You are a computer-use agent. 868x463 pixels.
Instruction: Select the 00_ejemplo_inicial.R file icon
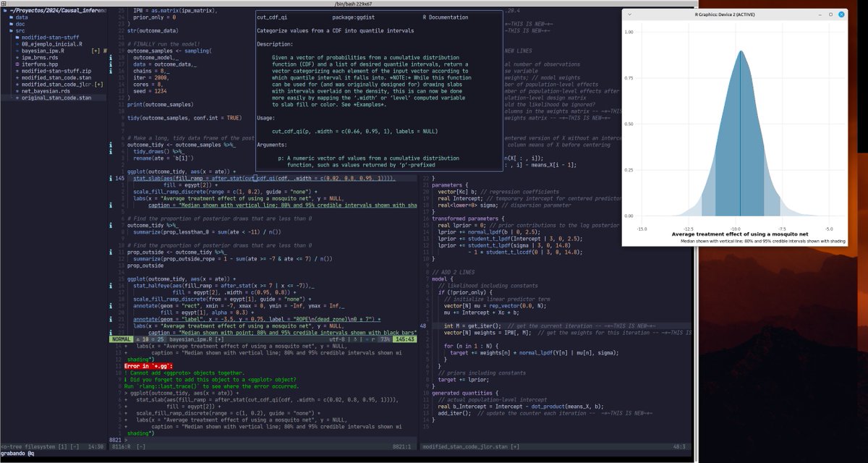pyautogui.click(x=18, y=44)
